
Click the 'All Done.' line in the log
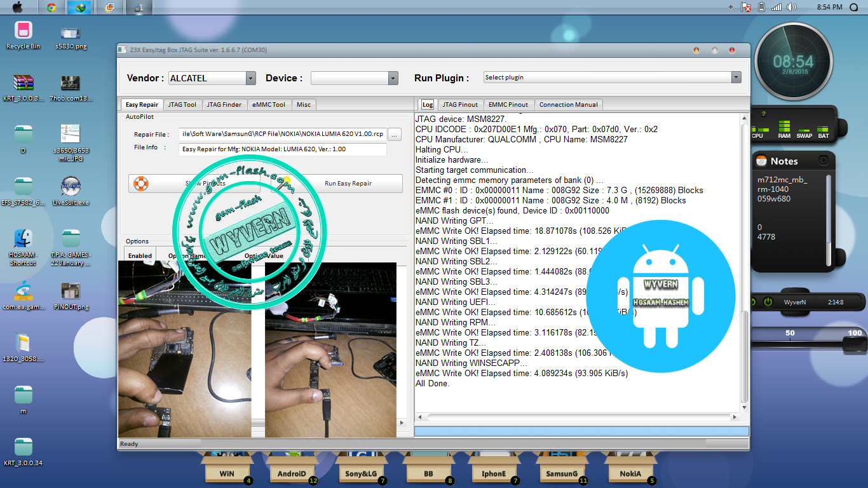point(432,383)
